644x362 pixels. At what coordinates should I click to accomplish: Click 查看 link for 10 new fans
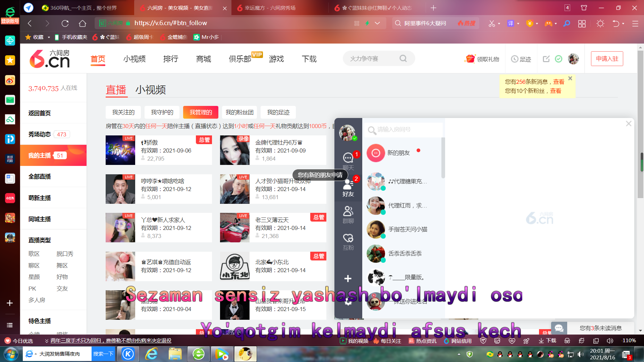(x=555, y=91)
